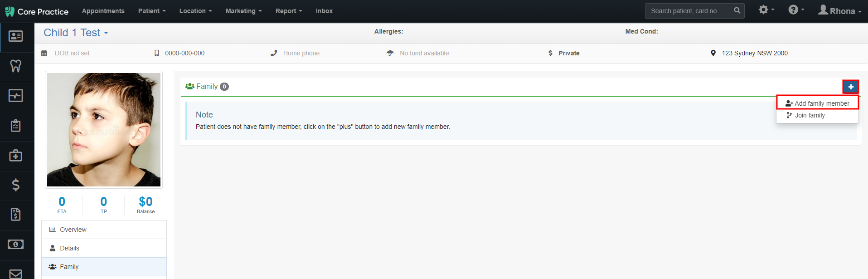
Task: Expand the Patient menu
Action: click(152, 11)
